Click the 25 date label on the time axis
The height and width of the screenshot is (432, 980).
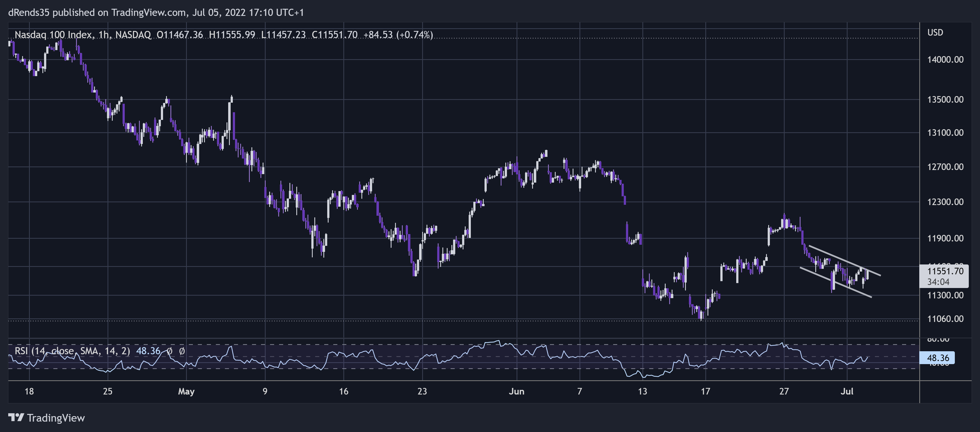tap(108, 391)
